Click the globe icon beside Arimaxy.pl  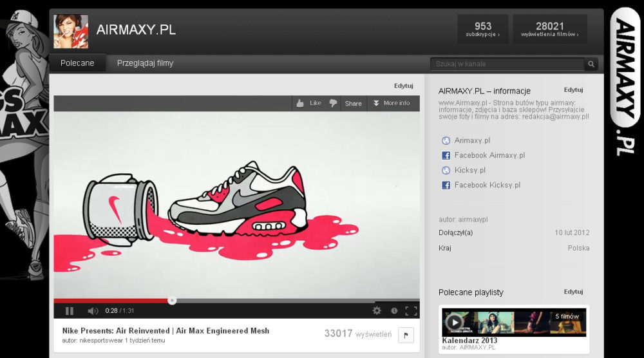446,140
